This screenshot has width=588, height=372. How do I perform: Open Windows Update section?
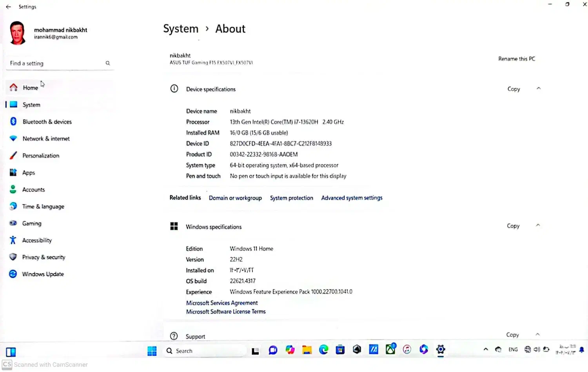coord(43,274)
